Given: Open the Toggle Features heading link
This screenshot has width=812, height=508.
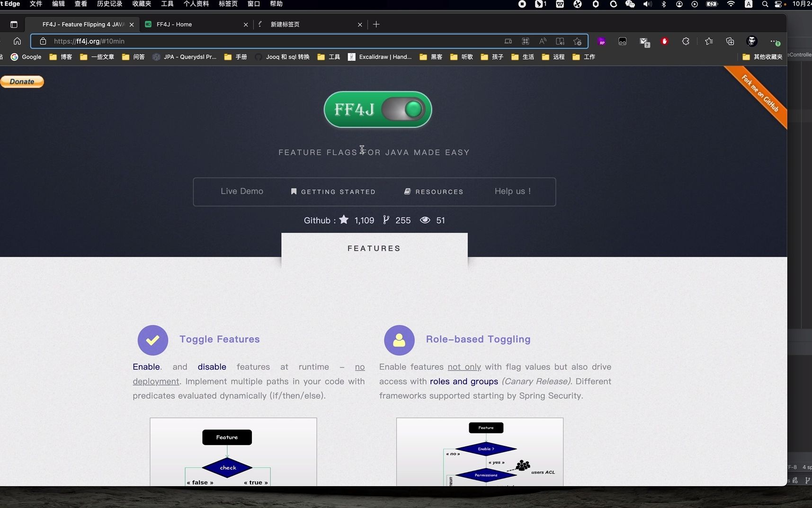Looking at the screenshot, I should (219, 339).
